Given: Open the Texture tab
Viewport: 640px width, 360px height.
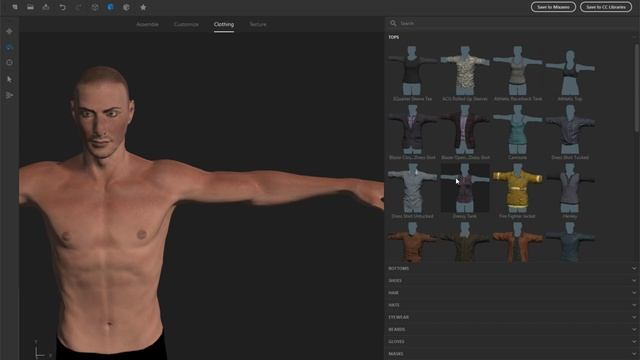Looking at the screenshot, I should pos(258,24).
